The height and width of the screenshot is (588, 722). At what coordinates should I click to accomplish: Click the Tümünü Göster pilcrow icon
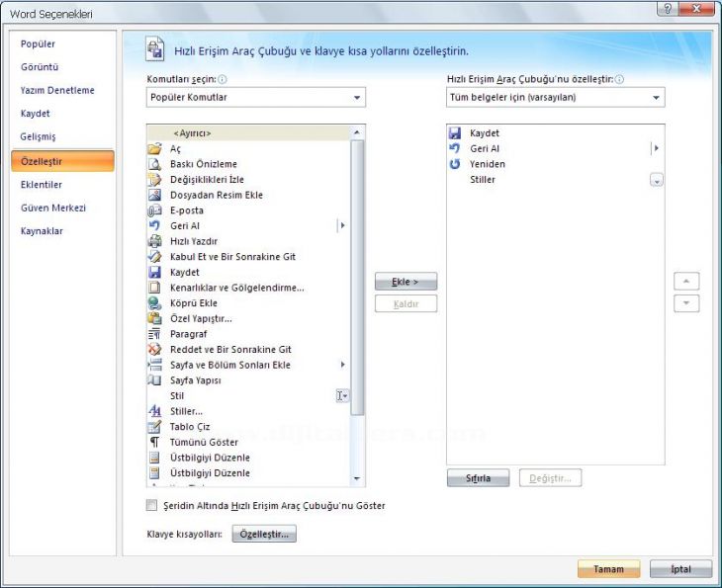(x=154, y=442)
